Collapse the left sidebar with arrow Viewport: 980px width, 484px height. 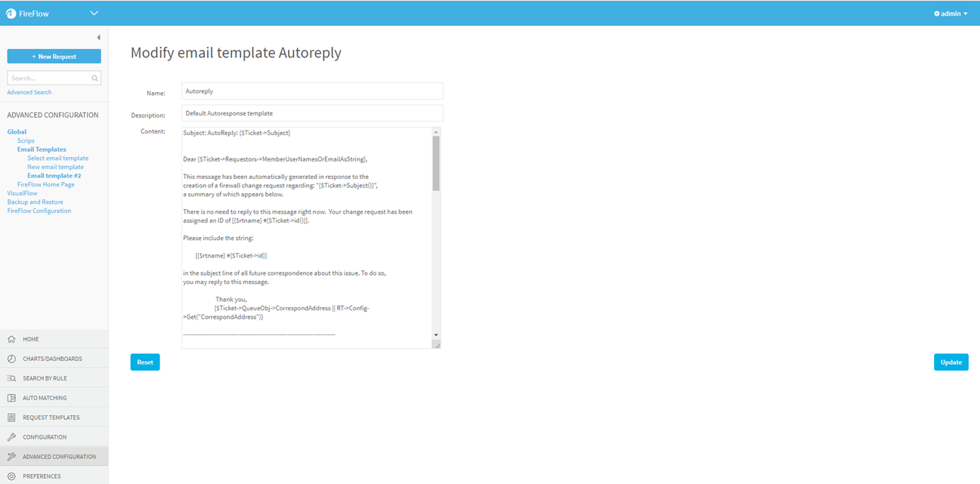(x=98, y=38)
